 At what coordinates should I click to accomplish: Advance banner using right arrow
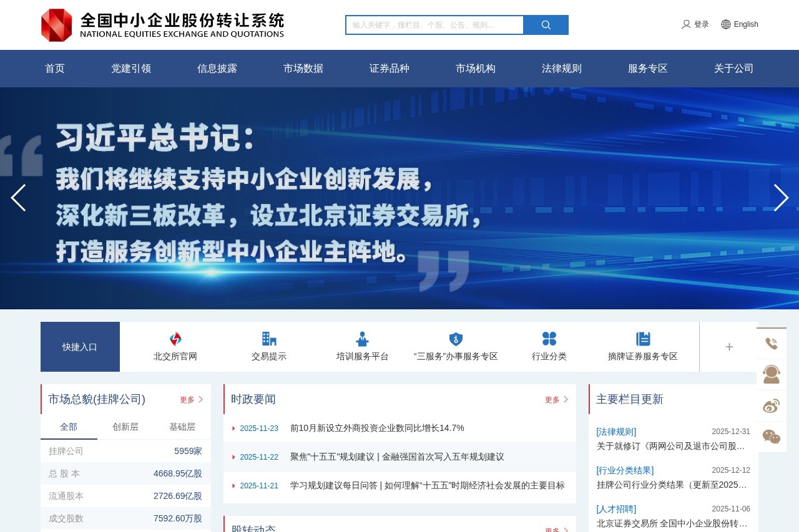tap(781, 198)
